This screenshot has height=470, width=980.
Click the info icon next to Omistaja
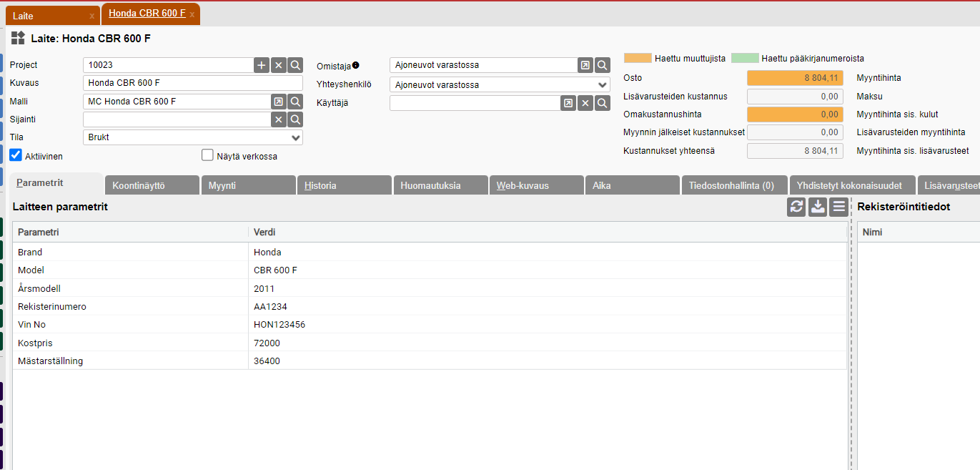click(355, 65)
